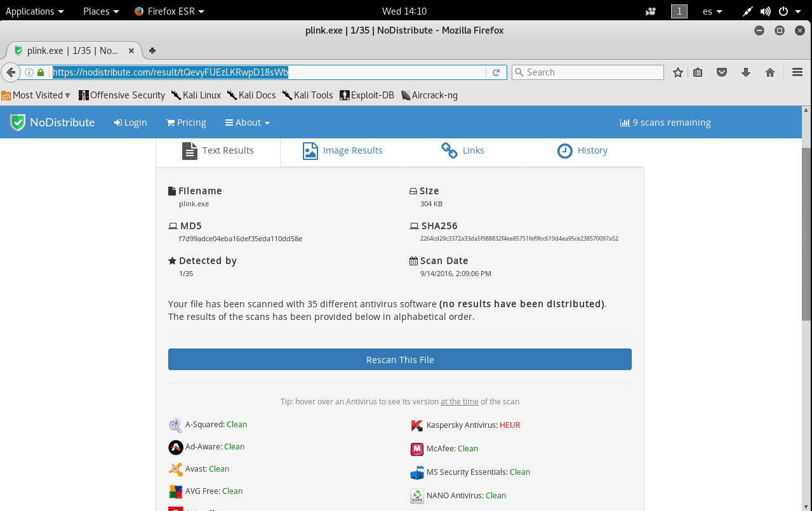Click the Avast antivirus icon
The height and width of the screenshot is (511, 812).
(176, 469)
